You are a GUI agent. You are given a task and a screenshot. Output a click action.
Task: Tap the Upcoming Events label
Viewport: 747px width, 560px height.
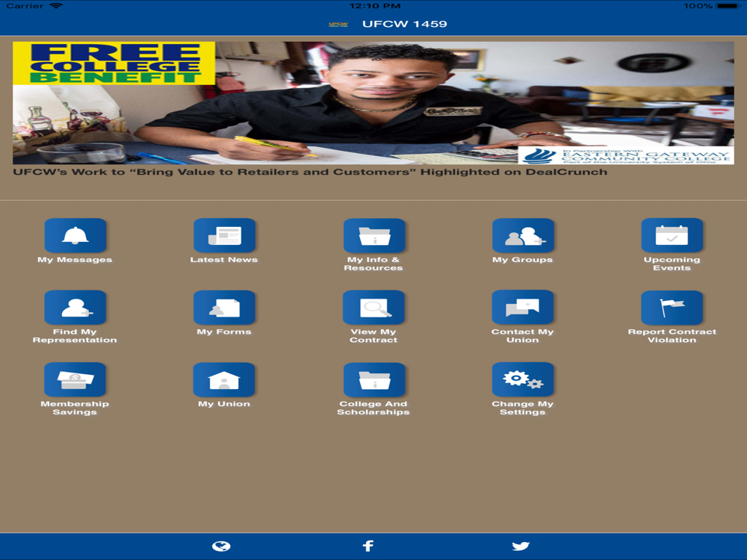(672, 264)
